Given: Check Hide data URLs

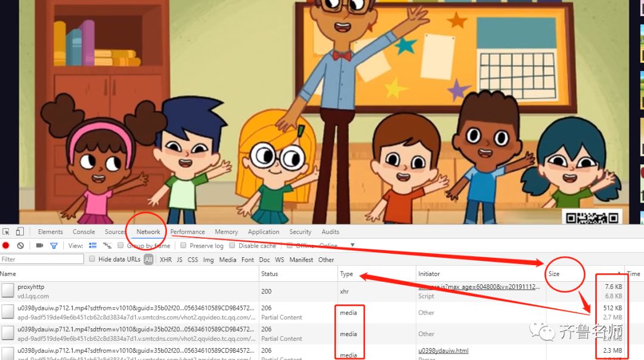Looking at the screenshot, I should point(92,259).
